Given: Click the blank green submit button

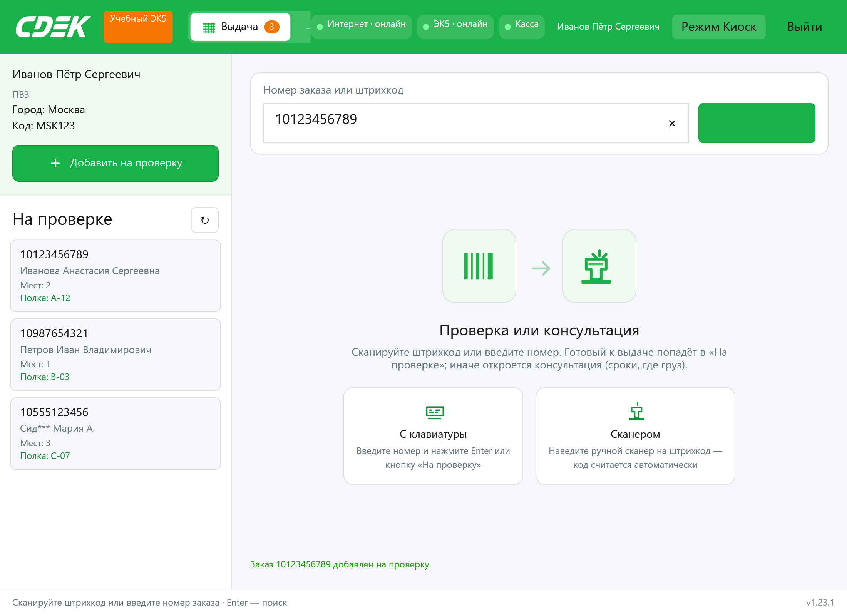Looking at the screenshot, I should pyautogui.click(x=757, y=123).
